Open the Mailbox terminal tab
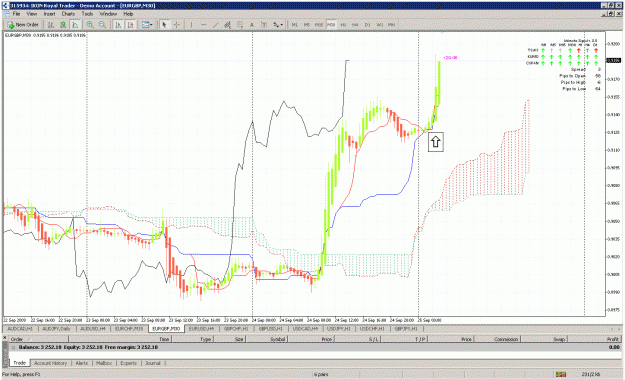 pyautogui.click(x=104, y=363)
